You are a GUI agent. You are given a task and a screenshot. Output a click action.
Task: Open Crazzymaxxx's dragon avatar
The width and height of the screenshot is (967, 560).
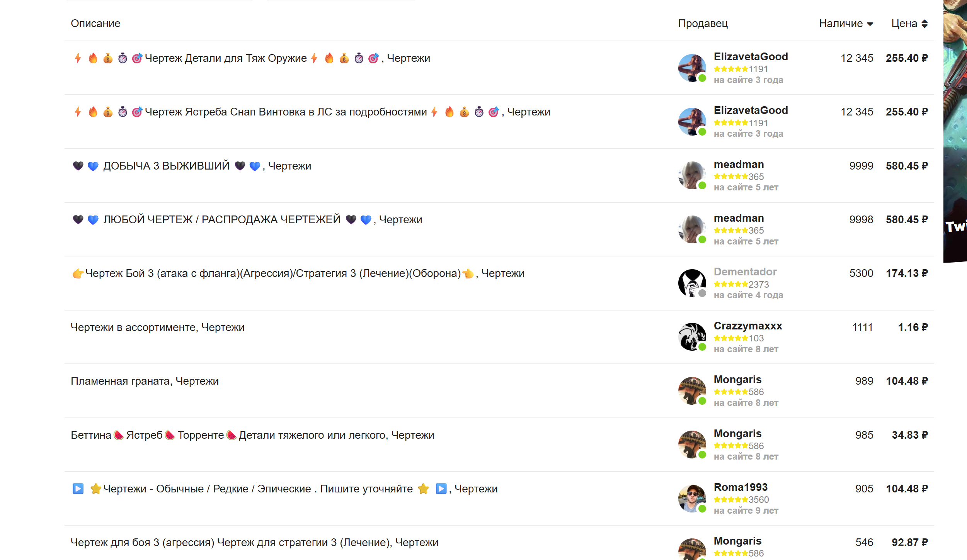692,337
